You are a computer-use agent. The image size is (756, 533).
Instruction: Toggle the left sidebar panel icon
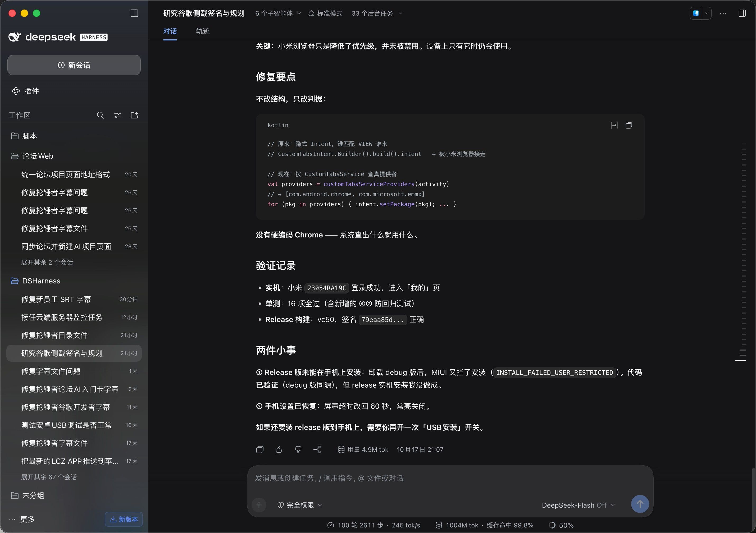coord(134,13)
